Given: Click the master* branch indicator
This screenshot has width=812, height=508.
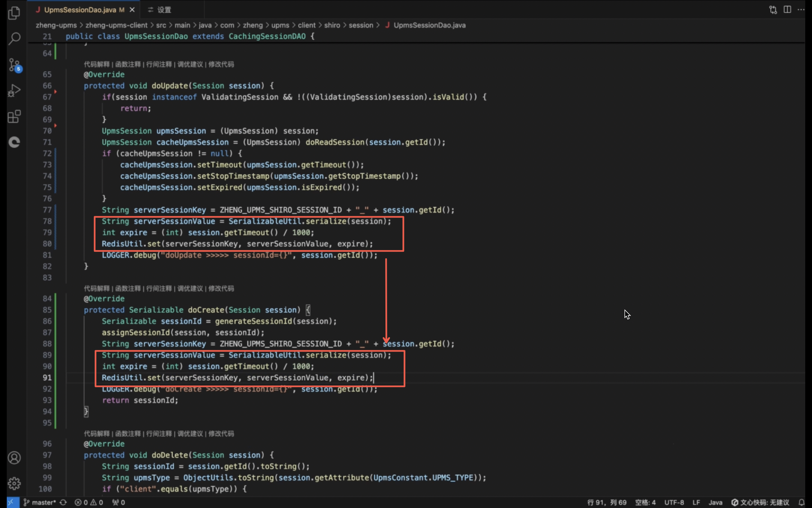Looking at the screenshot, I should point(39,502).
